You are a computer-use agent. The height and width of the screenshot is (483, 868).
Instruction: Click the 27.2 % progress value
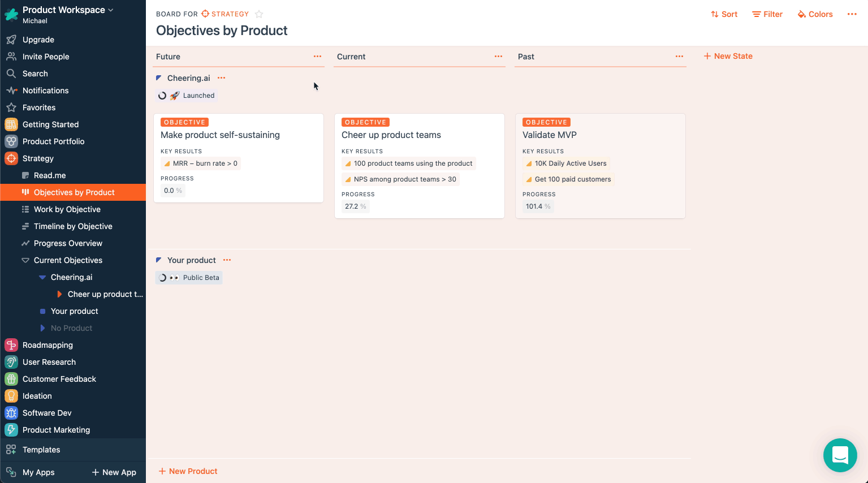tap(356, 206)
